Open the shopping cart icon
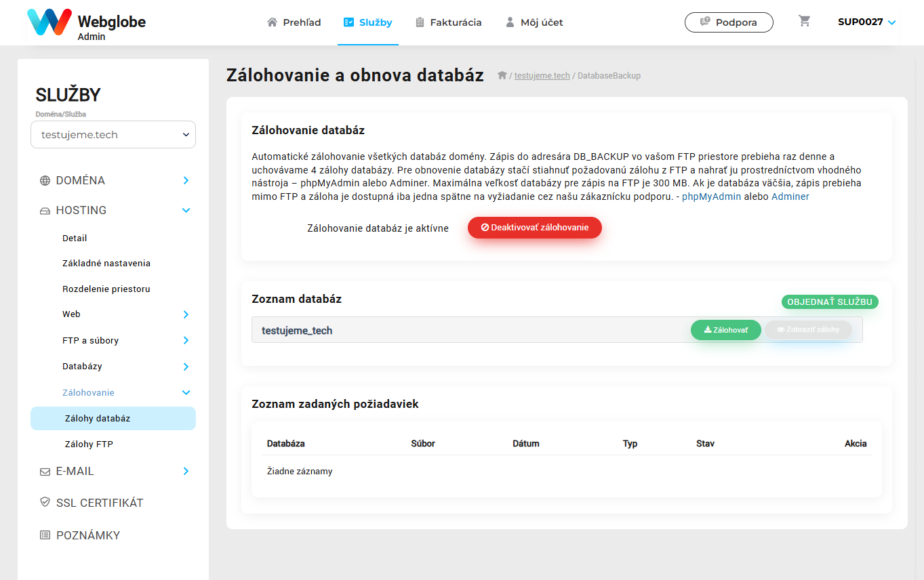Screen dimensions: 924x580 coord(805,21)
